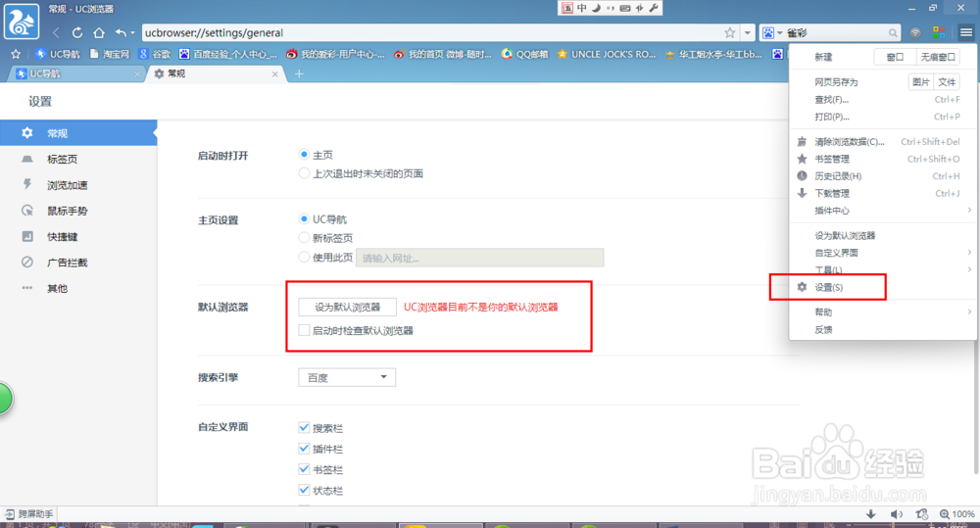Open 浏览加速 settings with lightning icon

click(x=78, y=185)
